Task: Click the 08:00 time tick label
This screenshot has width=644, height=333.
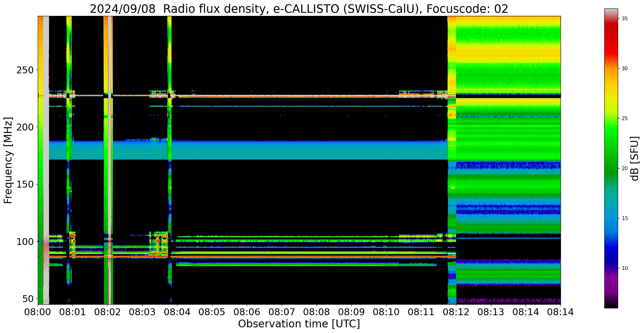Action: coord(38,312)
